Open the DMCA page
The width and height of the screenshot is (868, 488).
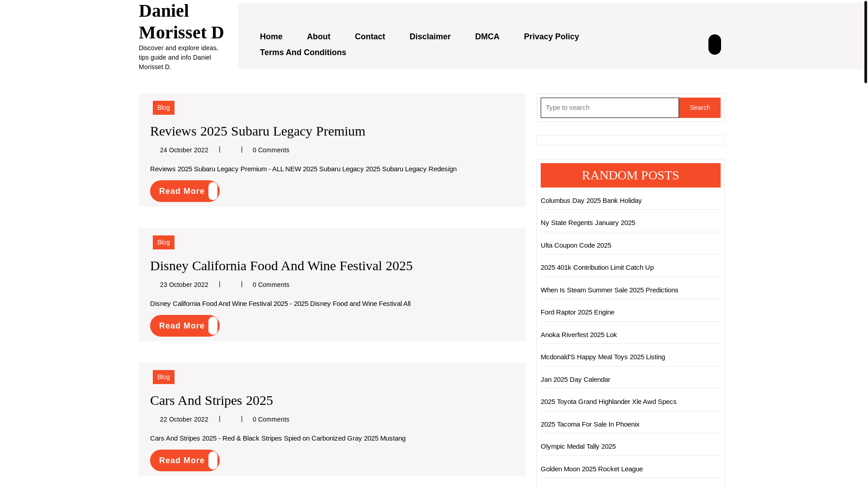[487, 37]
